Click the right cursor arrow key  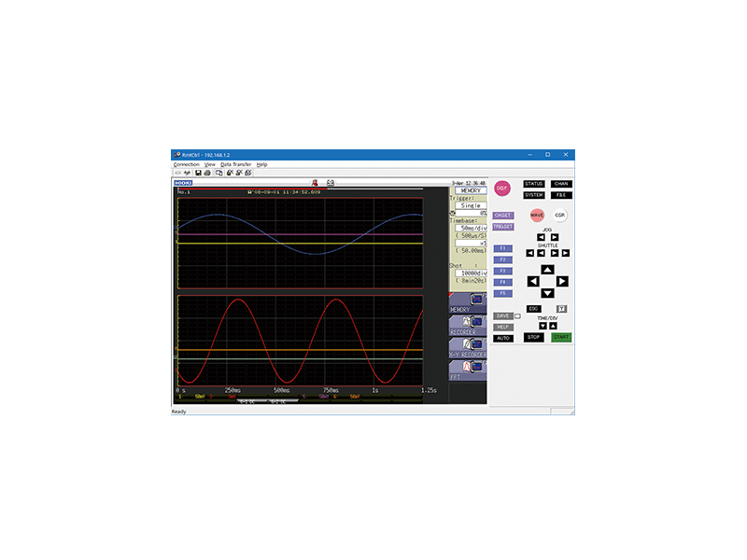pyautogui.click(x=562, y=282)
